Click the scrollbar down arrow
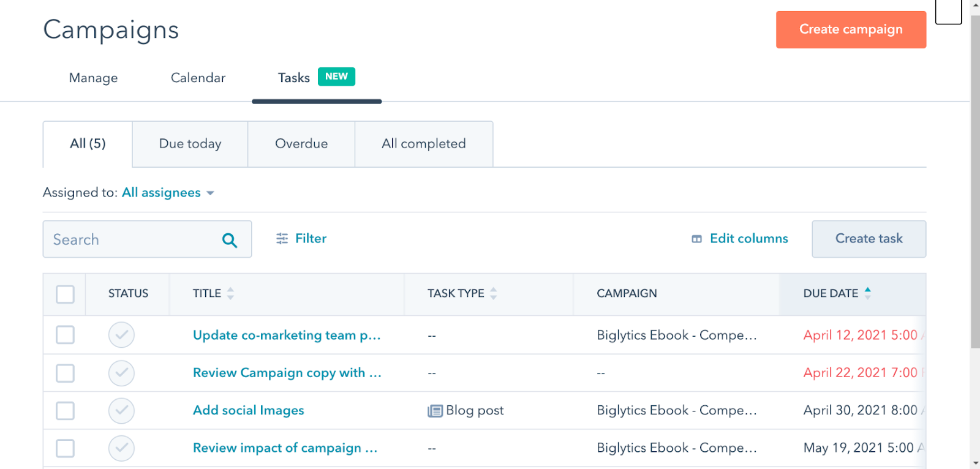Screen dimensions: 980x469 coord(975,463)
